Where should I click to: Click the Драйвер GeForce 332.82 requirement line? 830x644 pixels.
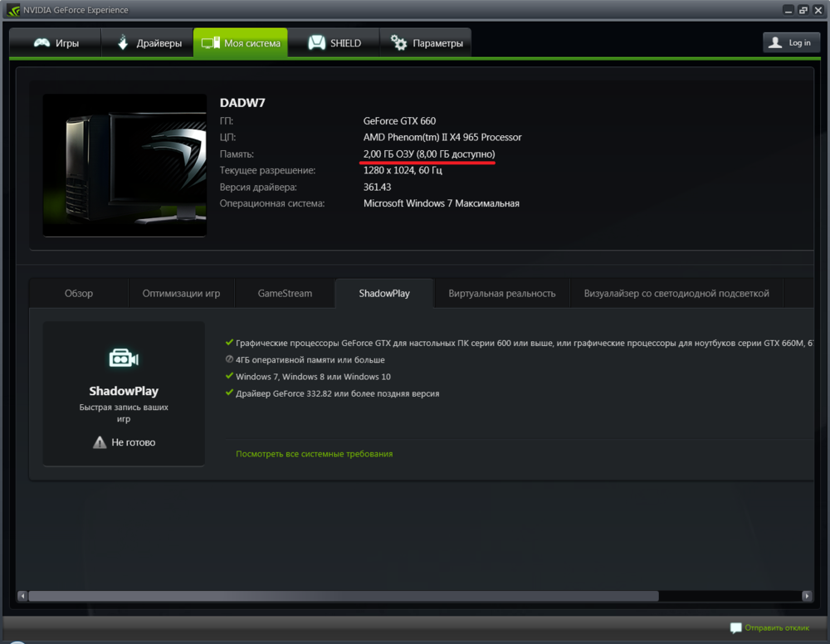pyautogui.click(x=337, y=393)
